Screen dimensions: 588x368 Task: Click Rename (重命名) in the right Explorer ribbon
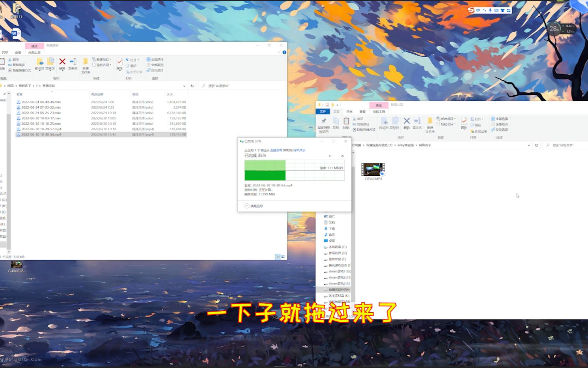click(417, 123)
